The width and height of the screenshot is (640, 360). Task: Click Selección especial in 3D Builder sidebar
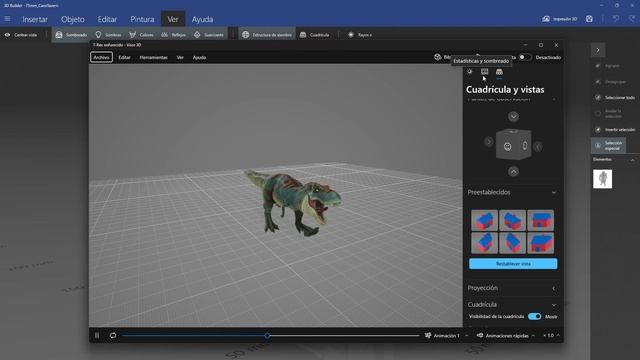click(x=609, y=145)
